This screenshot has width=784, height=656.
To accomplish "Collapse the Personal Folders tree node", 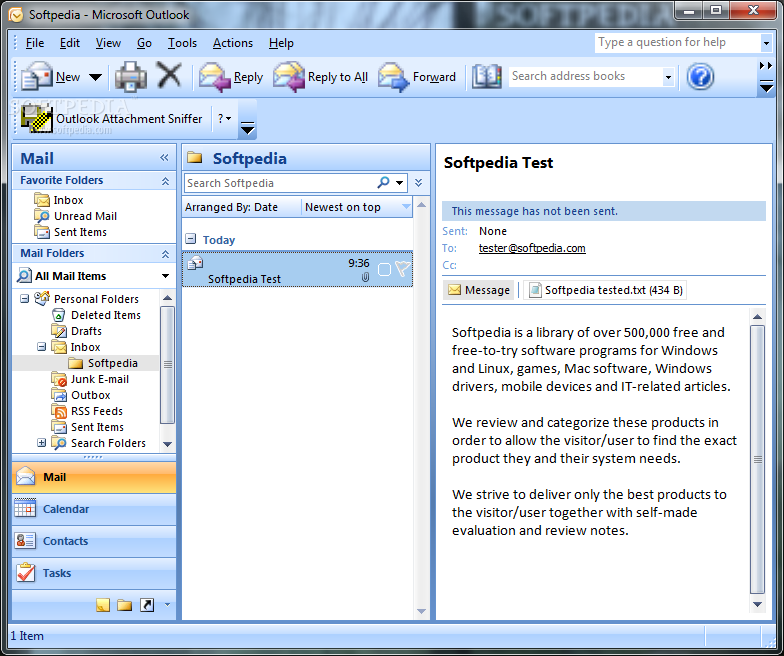I will click(x=24, y=299).
